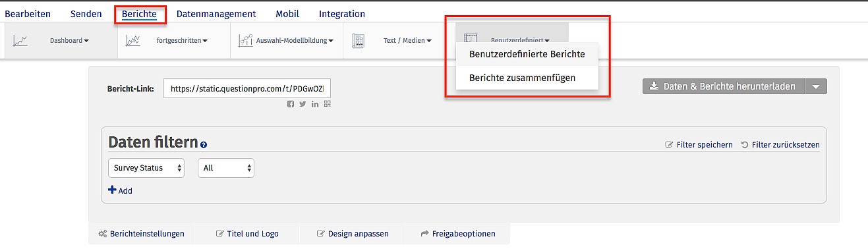The height and width of the screenshot is (249, 868).
Task: Open the All filter value dropdown
Action: click(226, 168)
